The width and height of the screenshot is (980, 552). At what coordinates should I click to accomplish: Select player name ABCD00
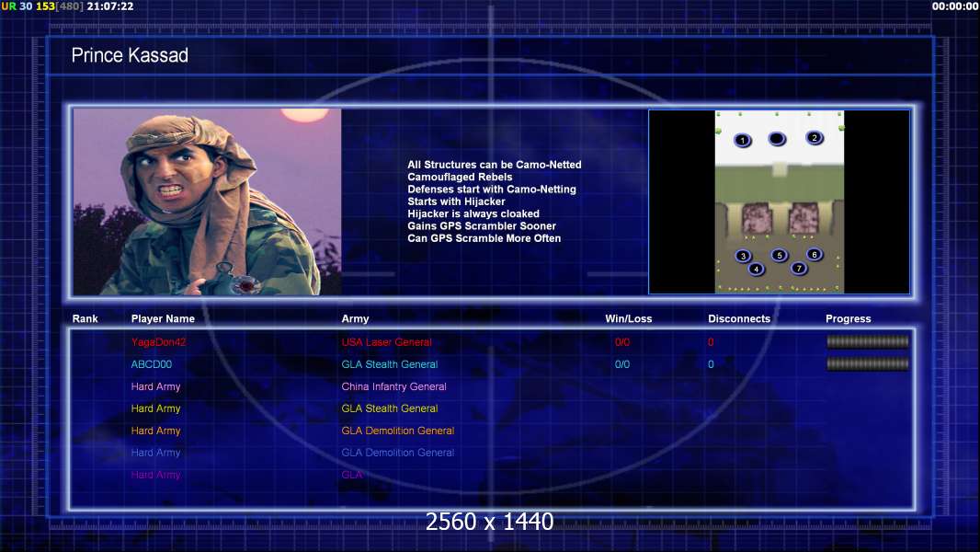152,363
